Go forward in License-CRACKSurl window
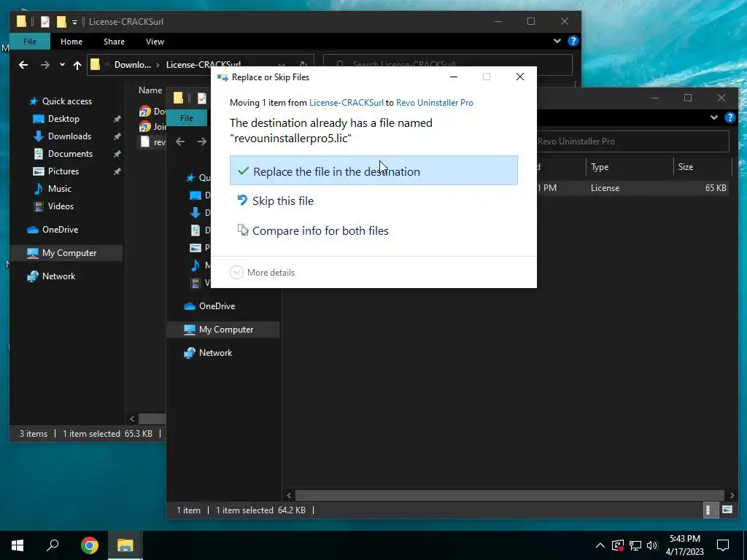The height and width of the screenshot is (560, 747). click(44, 65)
